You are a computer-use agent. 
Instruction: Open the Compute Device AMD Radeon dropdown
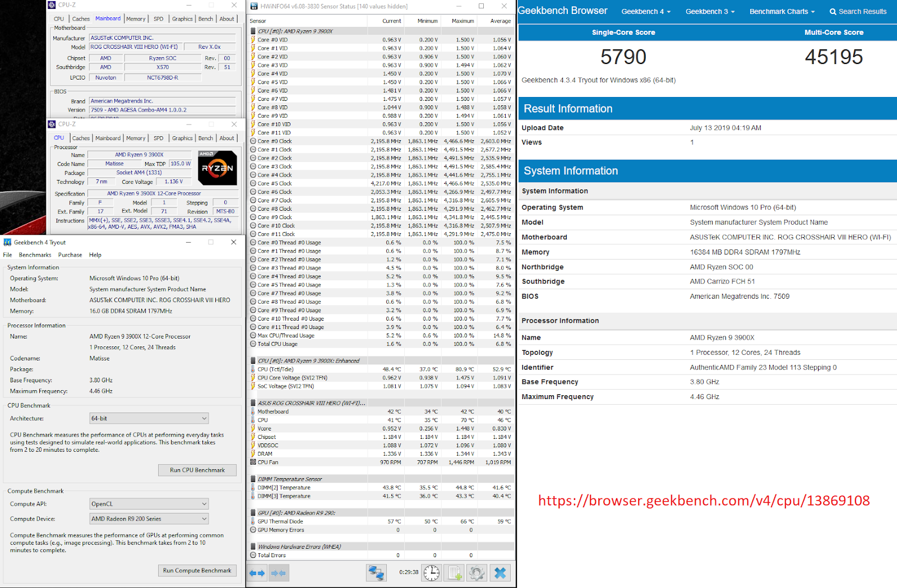[x=149, y=519]
